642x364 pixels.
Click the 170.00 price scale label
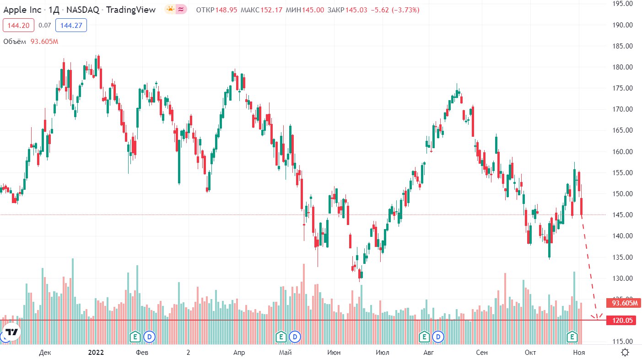(x=622, y=109)
